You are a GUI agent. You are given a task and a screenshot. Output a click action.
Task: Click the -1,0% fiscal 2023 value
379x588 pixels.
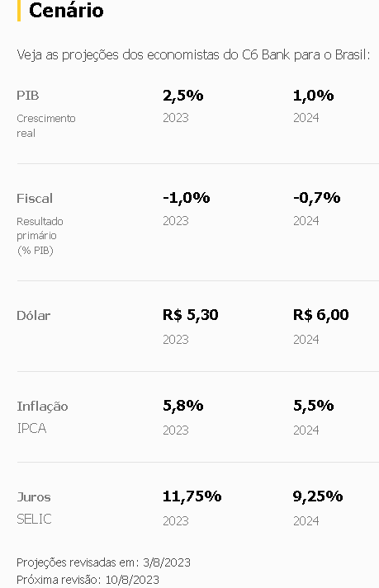[187, 198]
